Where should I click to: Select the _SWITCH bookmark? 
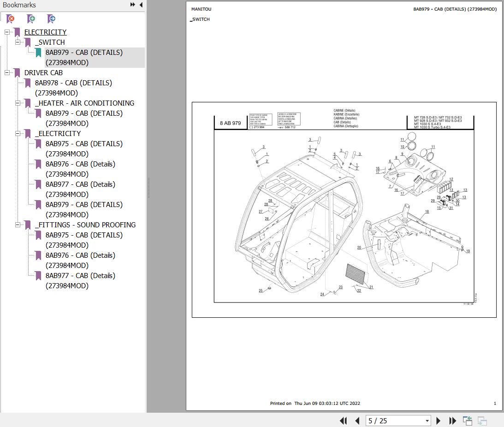click(x=50, y=42)
